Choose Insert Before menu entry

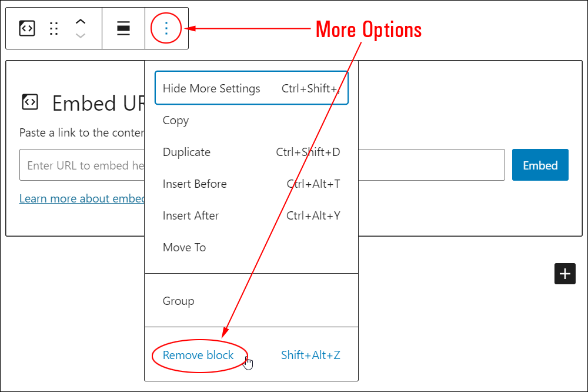pos(251,184)
